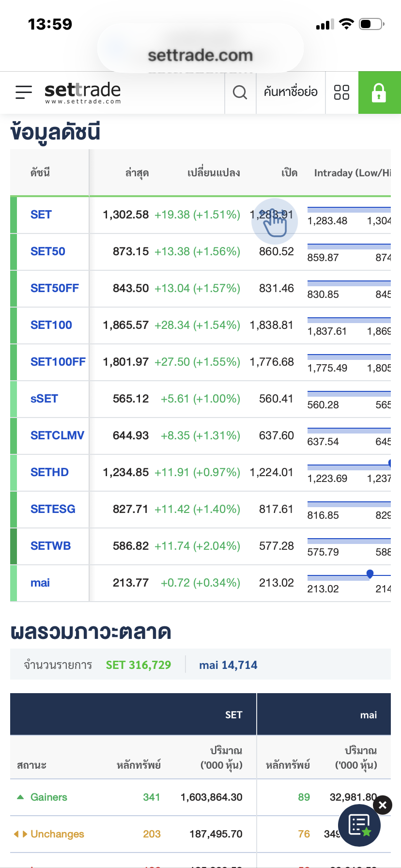This screenshot has width=401, height=868.
Task: Select the mai market column header
Action: [368, 715]
